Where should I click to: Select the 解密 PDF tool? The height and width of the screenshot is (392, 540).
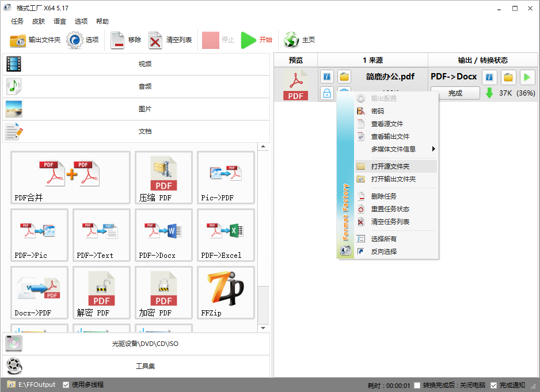click(x=101, y=292)
